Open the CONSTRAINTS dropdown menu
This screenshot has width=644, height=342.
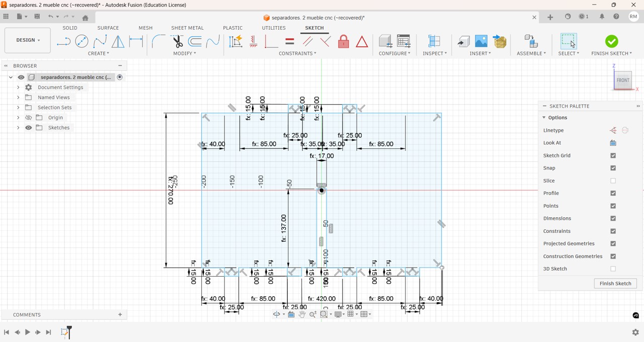pos(297,53)
